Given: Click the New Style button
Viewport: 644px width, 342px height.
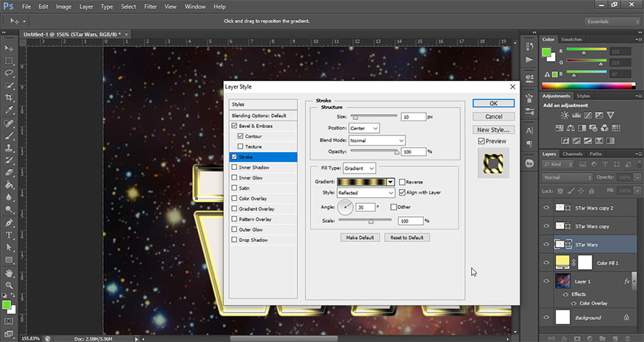Looking at the screenshot, I should [x=493, y=129].
